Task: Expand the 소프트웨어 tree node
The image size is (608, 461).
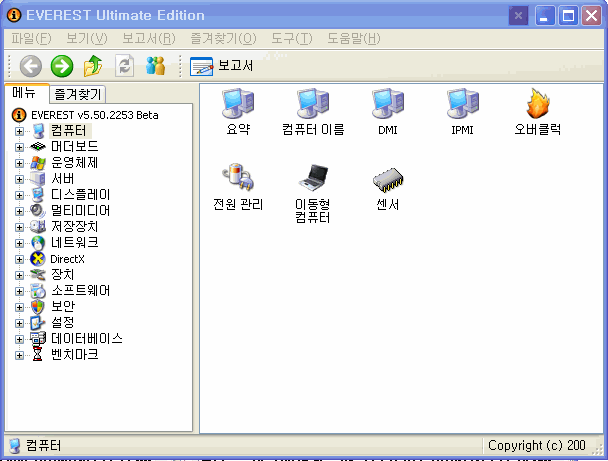Action: click(x=19, y=291)
